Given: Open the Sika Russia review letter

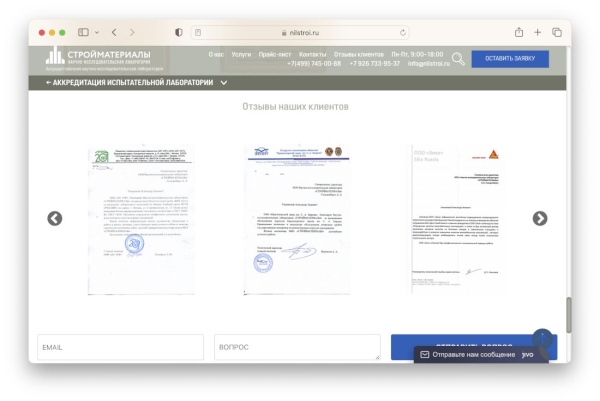Looking at the screenshot, I should click(x=456, y=219).
